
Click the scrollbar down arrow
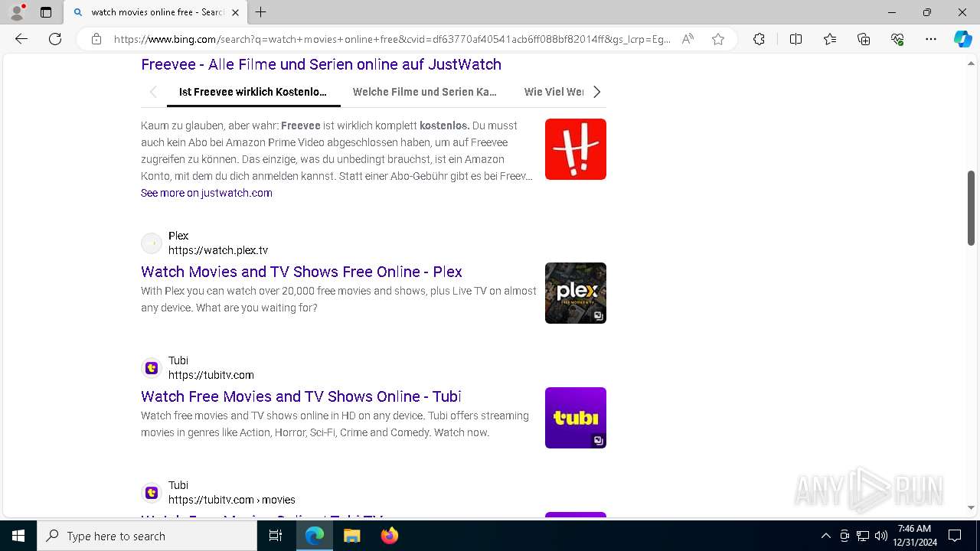pos(971,507)
